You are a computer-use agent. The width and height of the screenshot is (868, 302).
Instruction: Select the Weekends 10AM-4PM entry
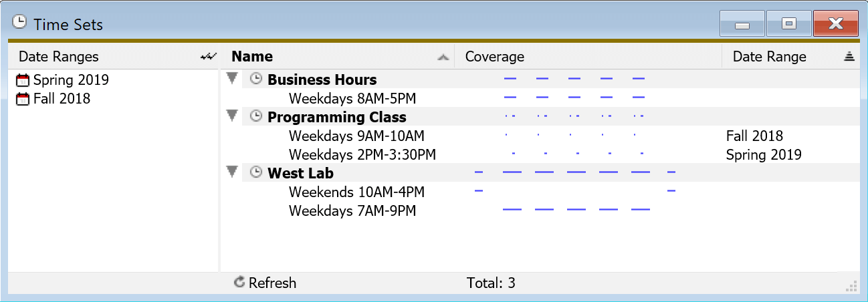pyautogui.click(x=356, y=192)
